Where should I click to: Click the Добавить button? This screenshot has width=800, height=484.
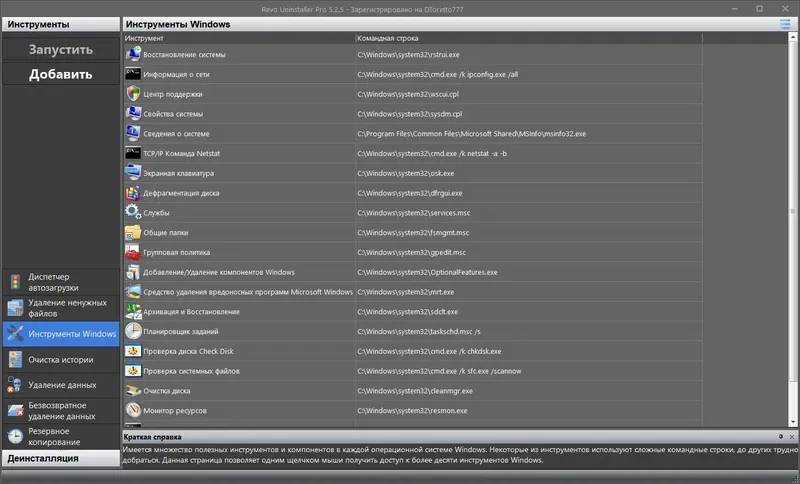tap(61, 74)
